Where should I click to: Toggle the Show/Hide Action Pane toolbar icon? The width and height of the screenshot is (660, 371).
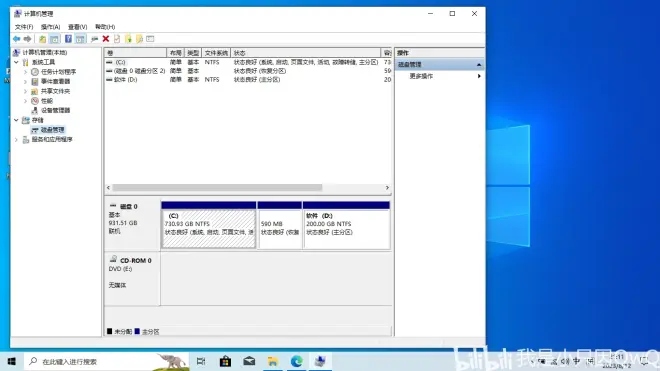pyautogui.click(x=80, y=39)
